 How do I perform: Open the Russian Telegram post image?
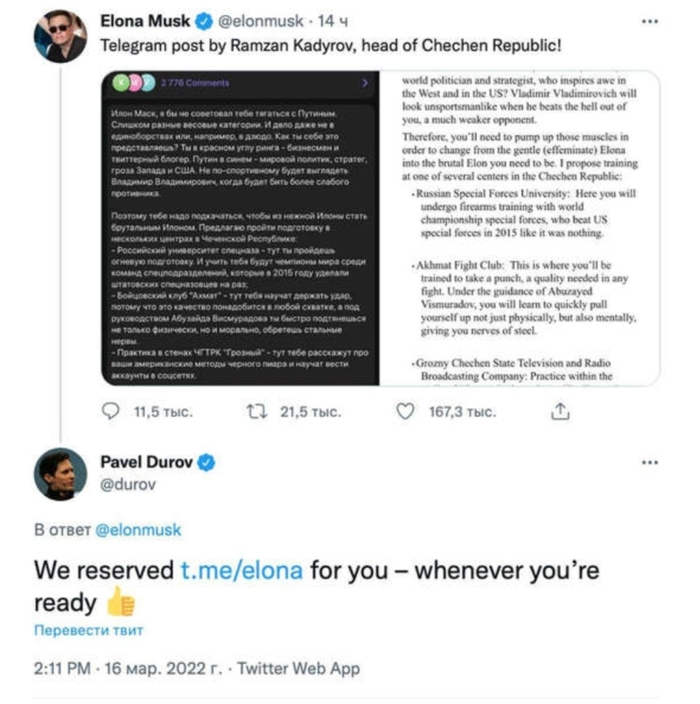(x=240, y=228)
